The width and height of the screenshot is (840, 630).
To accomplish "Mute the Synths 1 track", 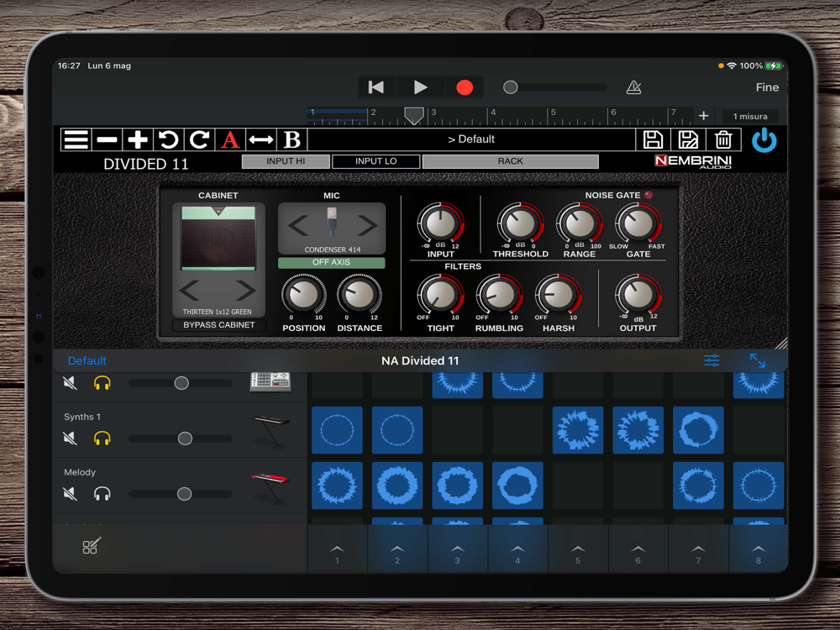I will (71, 438).
